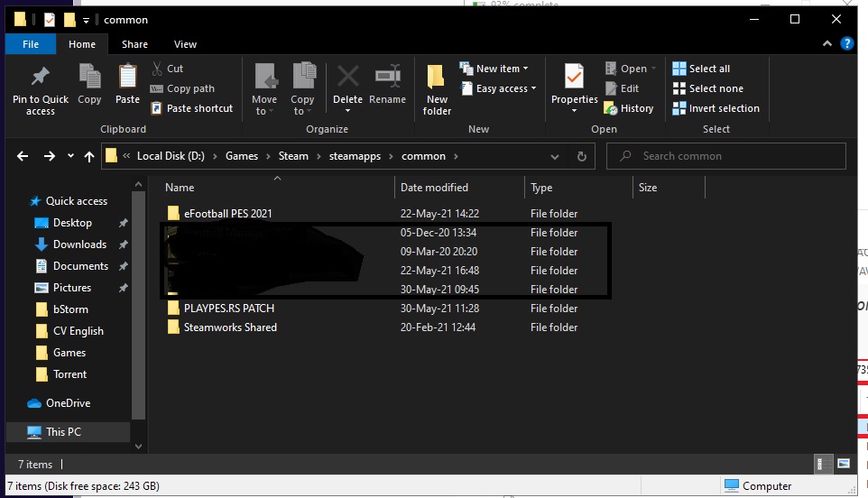The width and height of the screenshot is (868, 498).
Task: Click Steam breadcrumb in address bar
Action: [293, 156]
